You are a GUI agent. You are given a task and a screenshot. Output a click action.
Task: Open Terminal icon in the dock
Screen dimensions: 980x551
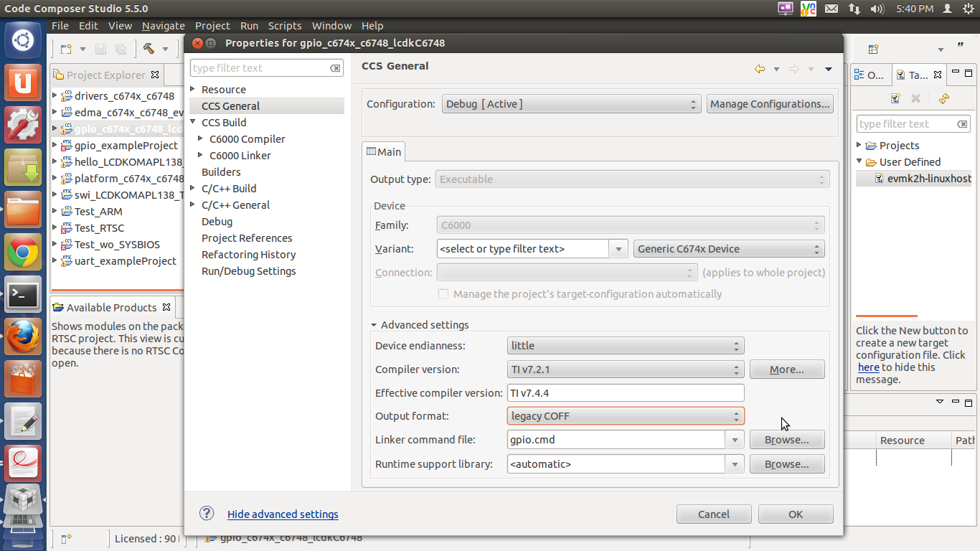(x=23, y=294)
